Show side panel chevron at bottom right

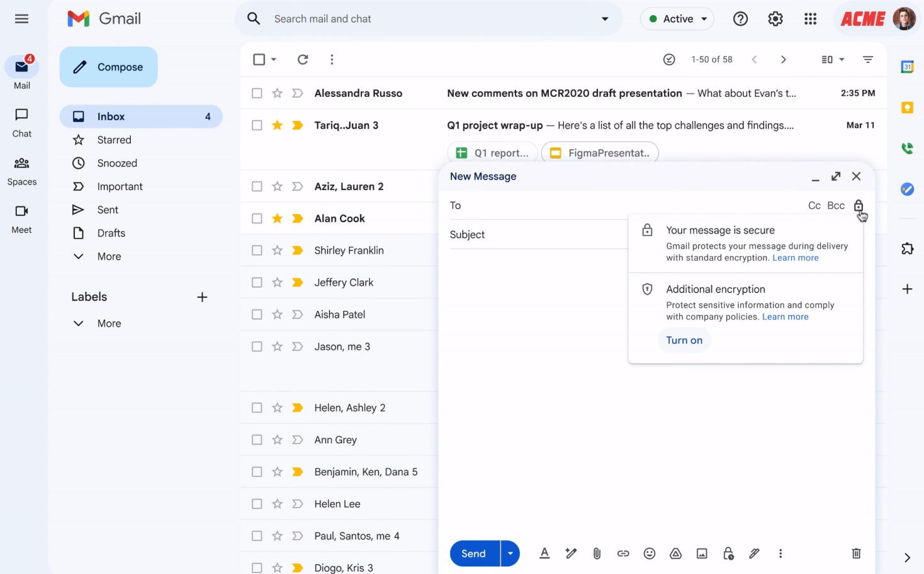[x=907, y=558]
